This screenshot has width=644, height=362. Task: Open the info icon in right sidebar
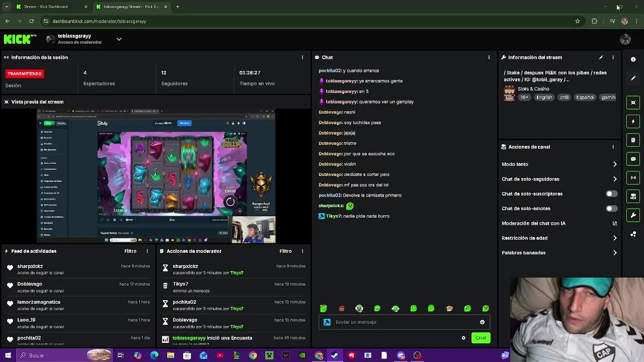(633, 59)
